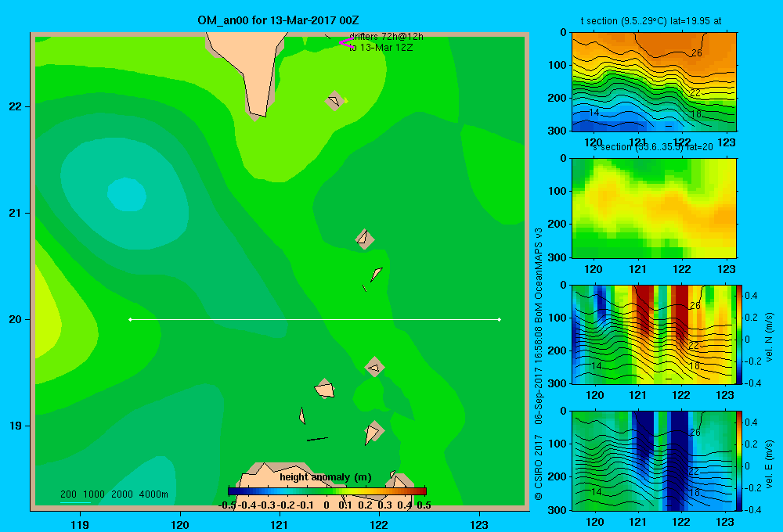This screenshot has height=532, width=783.
Task: Click the title 'OM_an00 for 13-Mar-2017 00Z'
Action: tap(278, 20)
